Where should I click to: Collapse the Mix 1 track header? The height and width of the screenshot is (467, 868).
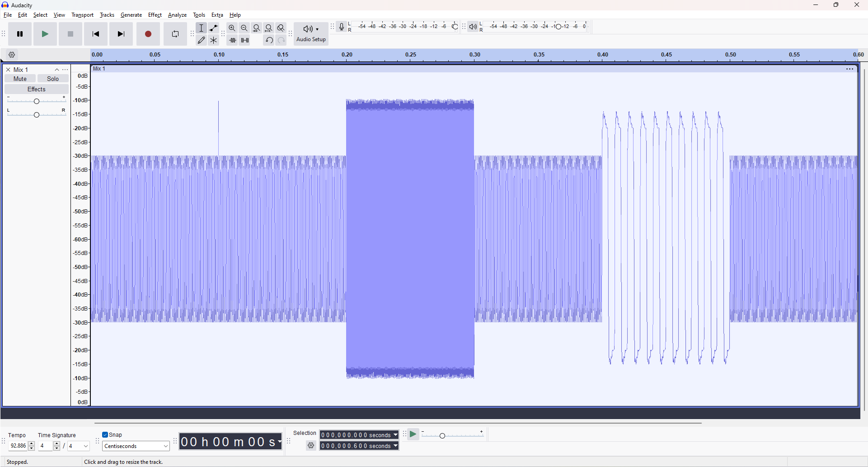[56, 69]
